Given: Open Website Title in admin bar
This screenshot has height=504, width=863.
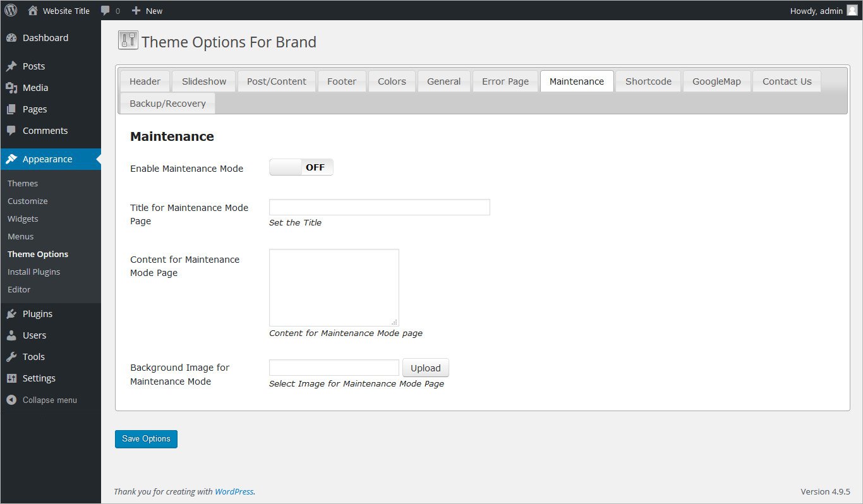Looking at the screenshot, I should [66, 11].
